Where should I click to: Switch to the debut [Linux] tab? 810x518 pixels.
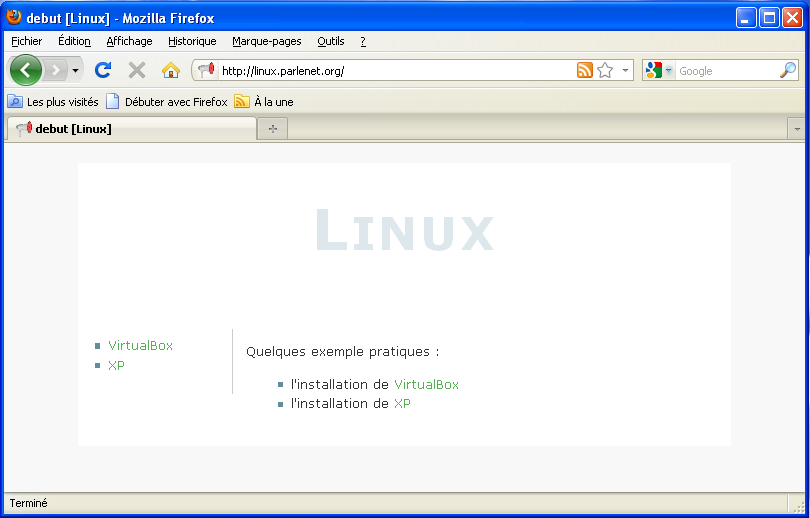pyautogui.click(x=130, y=129)
